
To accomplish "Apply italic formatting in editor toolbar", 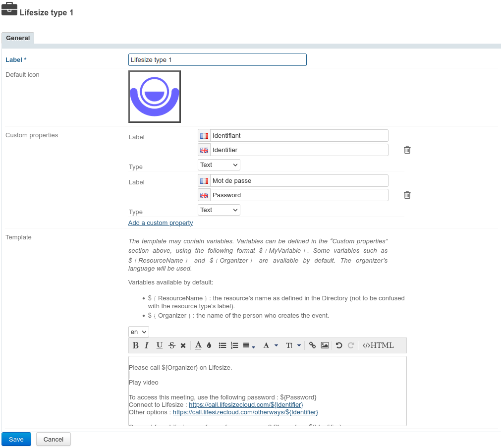I will tap(147, 345).
